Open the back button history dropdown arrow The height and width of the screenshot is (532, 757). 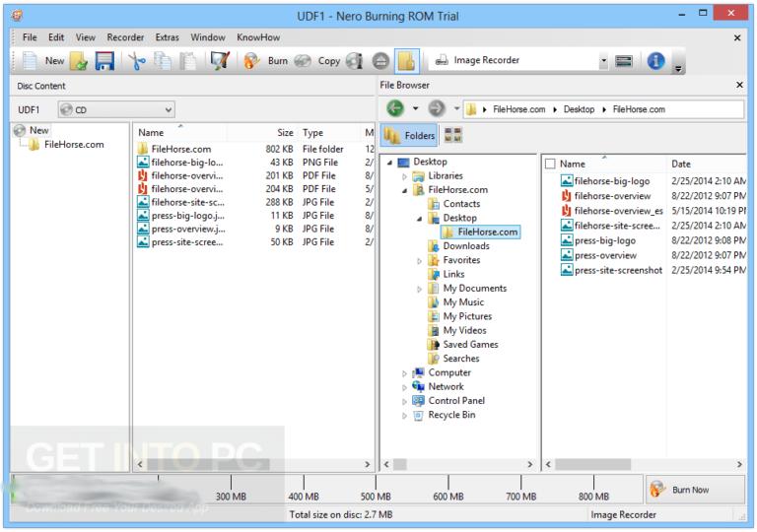pos(415,108)
